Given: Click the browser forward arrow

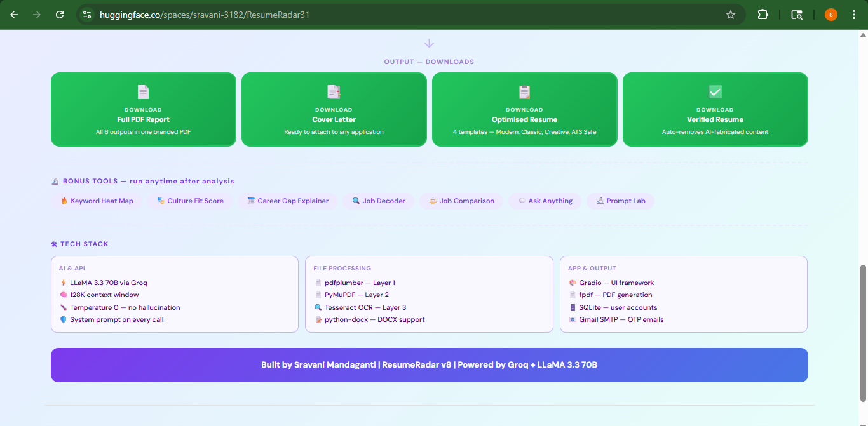Looking at the screenshot, I should [x=37, y=14].
